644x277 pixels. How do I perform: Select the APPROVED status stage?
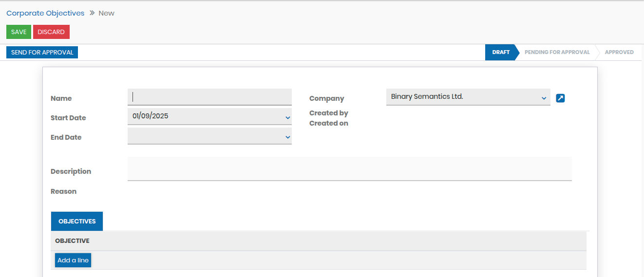[x=619, y=52]
